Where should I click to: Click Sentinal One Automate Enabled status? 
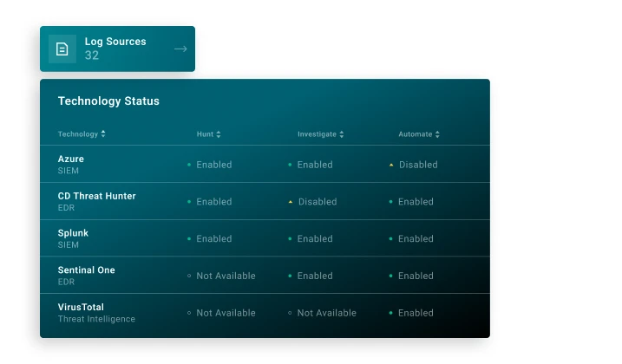412,276
